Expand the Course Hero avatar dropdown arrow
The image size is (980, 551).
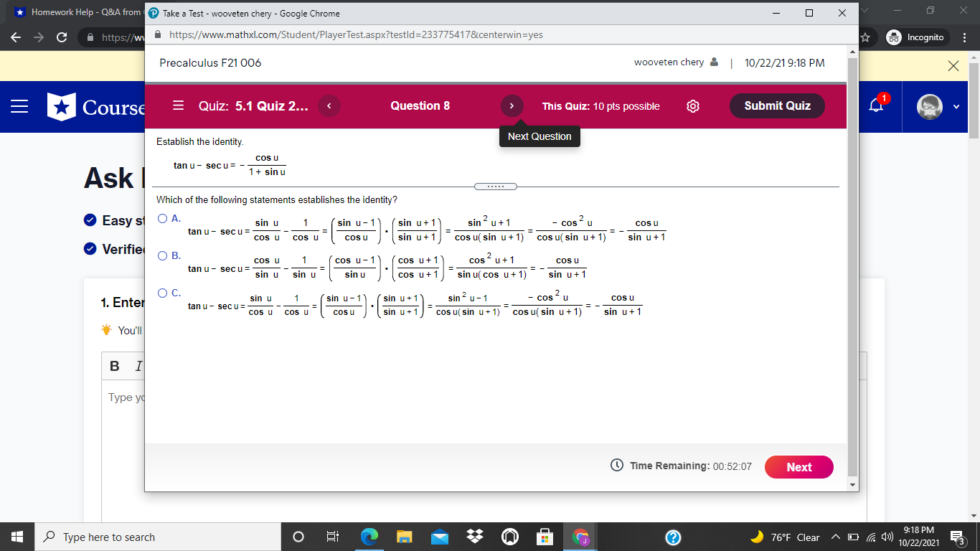pos(956,106)
